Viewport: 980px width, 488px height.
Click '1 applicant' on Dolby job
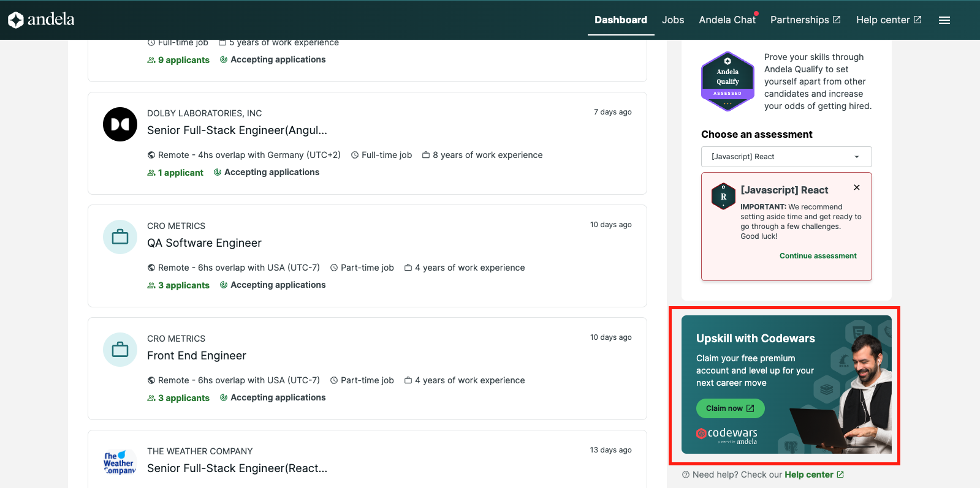tap(181, 173)
